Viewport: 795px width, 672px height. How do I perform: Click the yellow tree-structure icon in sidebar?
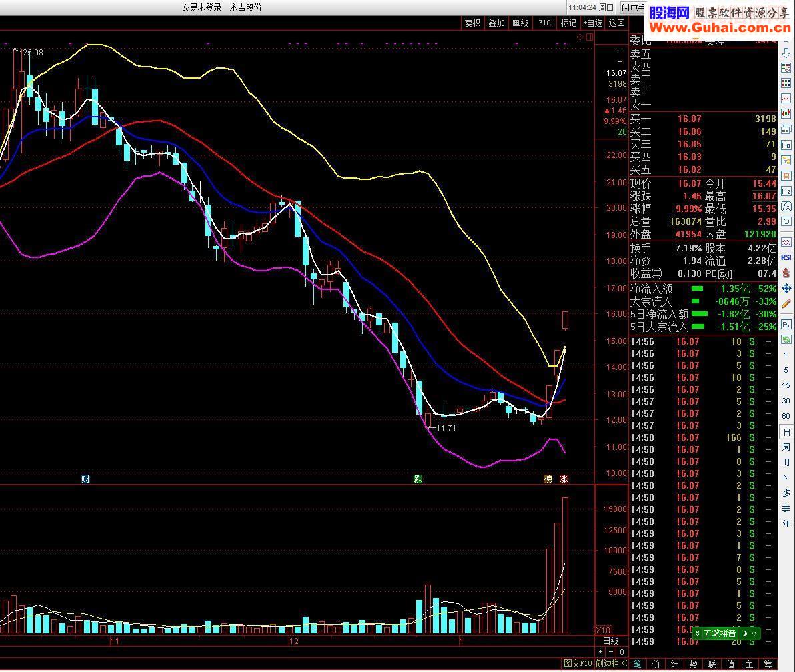click(786, 160)
